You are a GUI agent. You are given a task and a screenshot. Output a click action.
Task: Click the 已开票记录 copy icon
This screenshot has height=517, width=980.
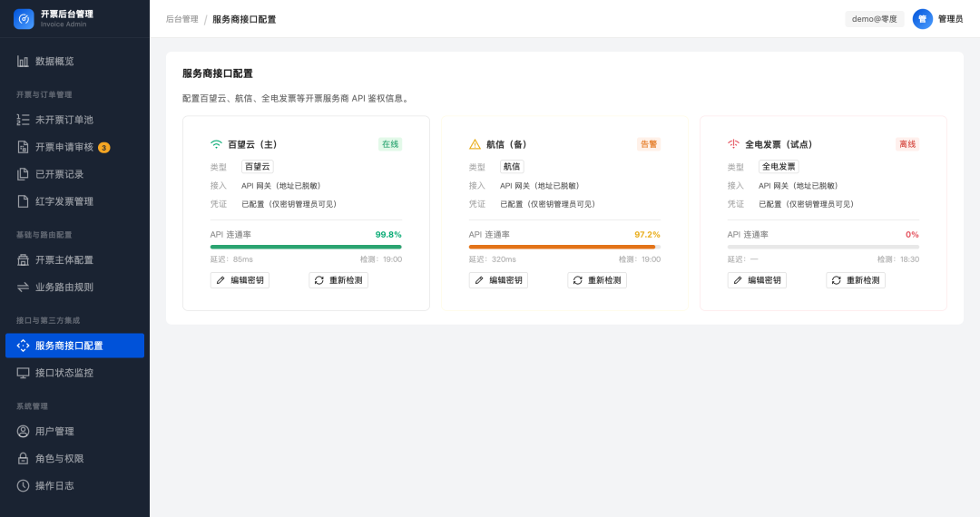(x=23, y=174)
